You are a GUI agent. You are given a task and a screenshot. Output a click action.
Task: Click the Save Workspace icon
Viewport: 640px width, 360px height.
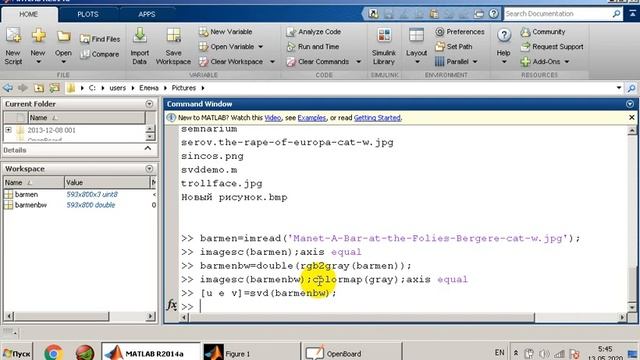(173, 36)
